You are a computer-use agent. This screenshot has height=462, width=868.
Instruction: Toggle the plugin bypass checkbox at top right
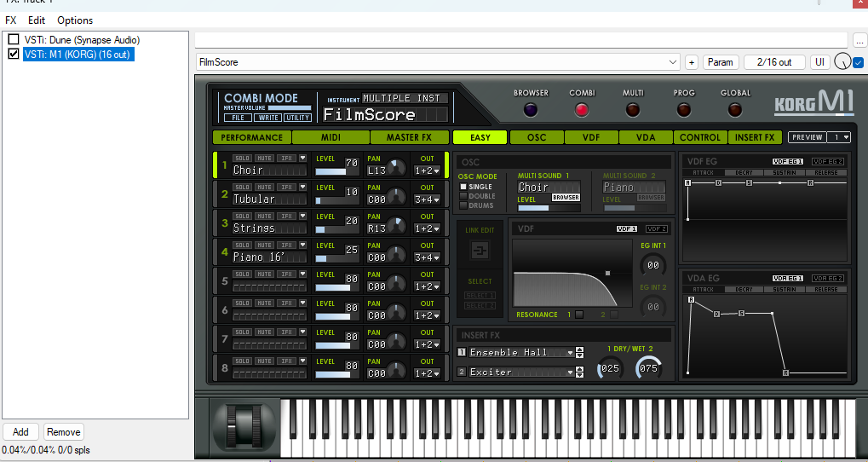click(859, 62)
